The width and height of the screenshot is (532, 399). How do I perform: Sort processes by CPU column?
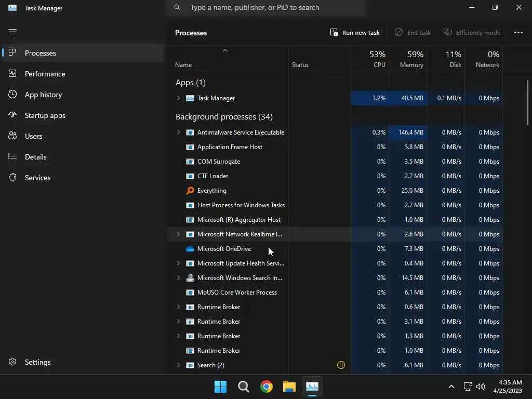(x=370, y=58)
